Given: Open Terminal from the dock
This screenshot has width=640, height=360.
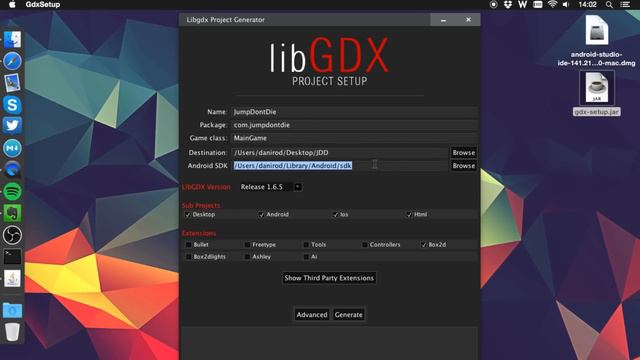Looking at the screenshot, I should (12, 257).
